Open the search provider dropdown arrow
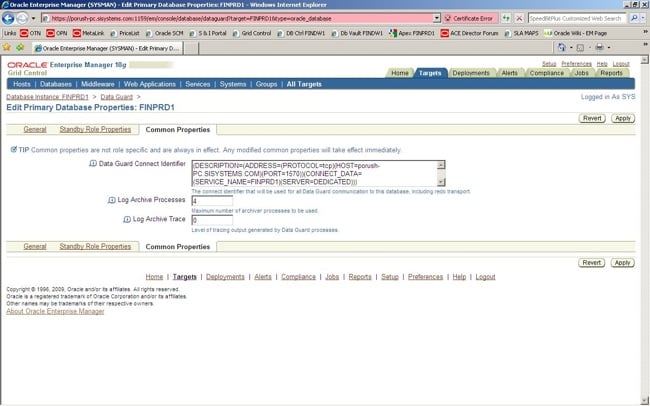 click(644, 19)
